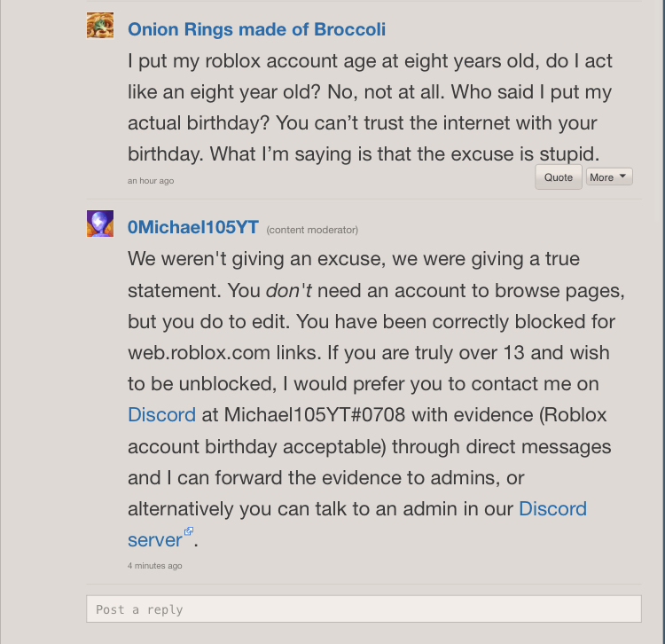The width and height of the screenshot is (665, 644).
Task: Click the '4 minutes ago' timestamp
Action: click(x=155, y=565)
